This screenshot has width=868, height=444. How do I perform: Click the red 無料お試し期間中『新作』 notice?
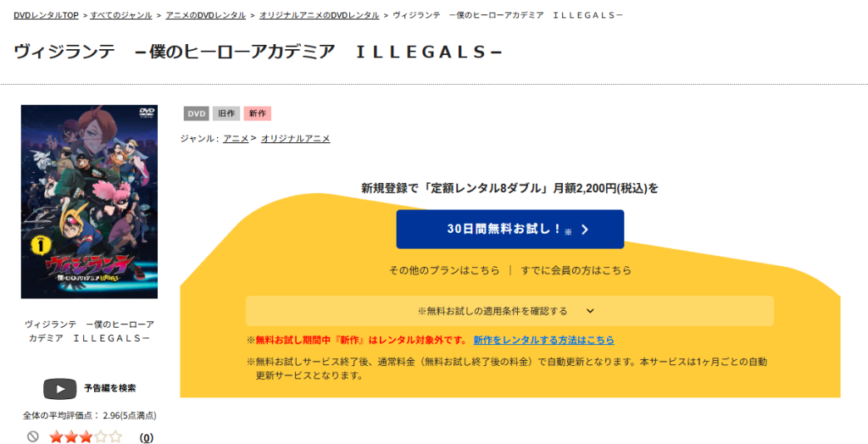coord(358,340)
